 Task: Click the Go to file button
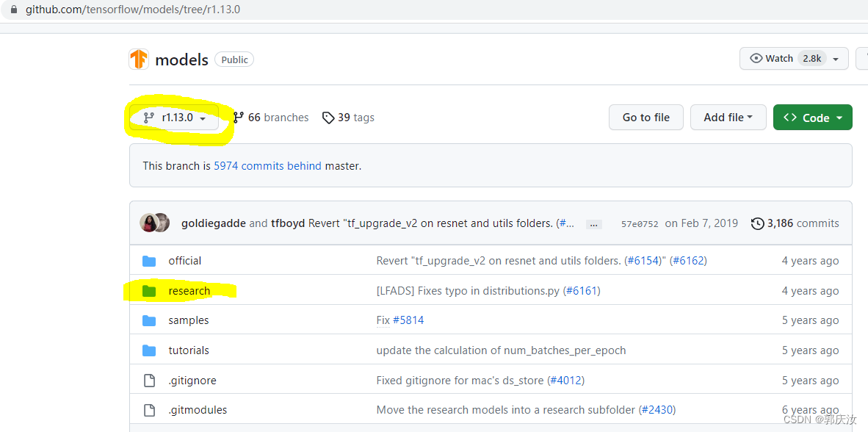click(646, 118)
